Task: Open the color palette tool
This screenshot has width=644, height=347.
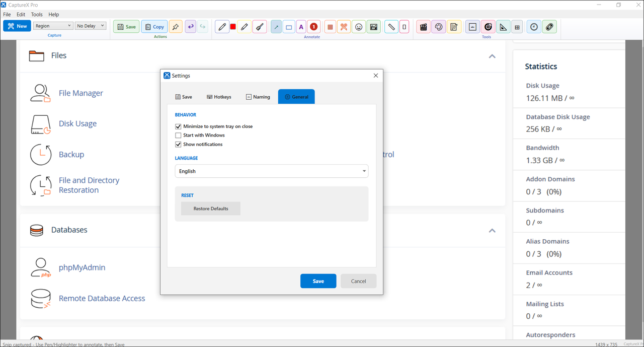Action: click(x=439, y=27)
